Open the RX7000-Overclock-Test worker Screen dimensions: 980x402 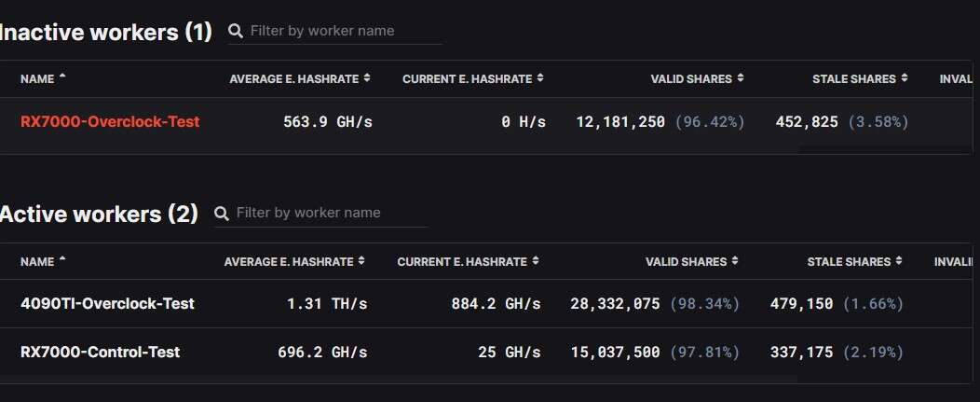click(110, 122)
